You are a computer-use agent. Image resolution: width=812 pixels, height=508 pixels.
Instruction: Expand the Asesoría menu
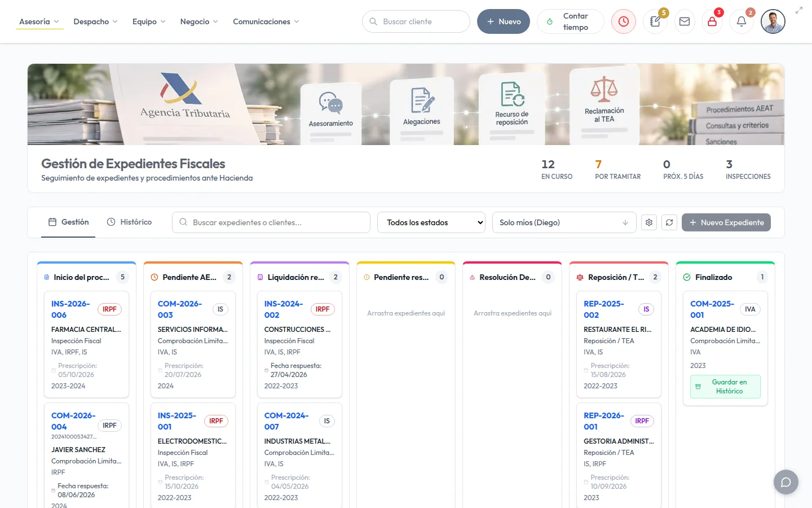tap(39, 21)
